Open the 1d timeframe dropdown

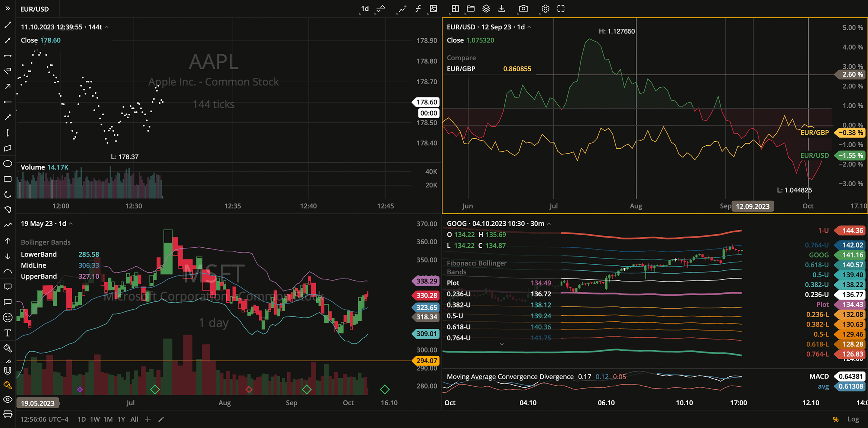(x=365, y=9)
